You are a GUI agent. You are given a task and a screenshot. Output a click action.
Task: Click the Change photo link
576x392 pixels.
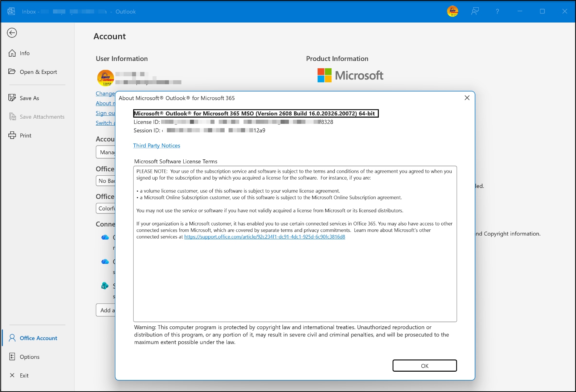point(105,94)
